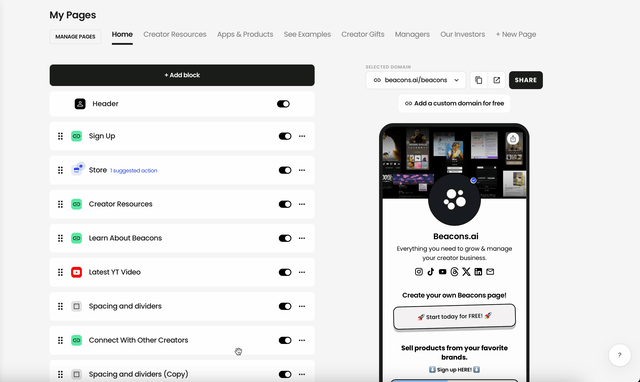
Task: Click the Learn About Beacons link icon
Action: click(x=76, y=238)
